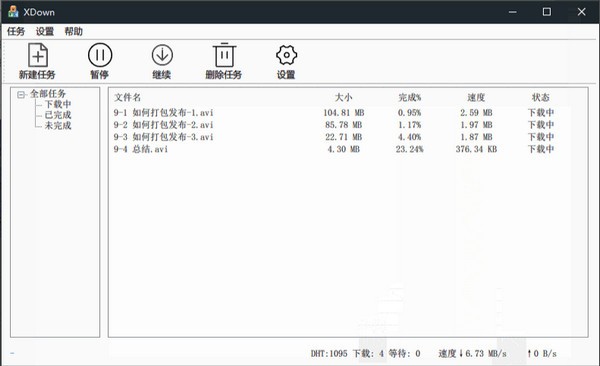Click the XDown app icon in title bar

click(x=13, y=11)
